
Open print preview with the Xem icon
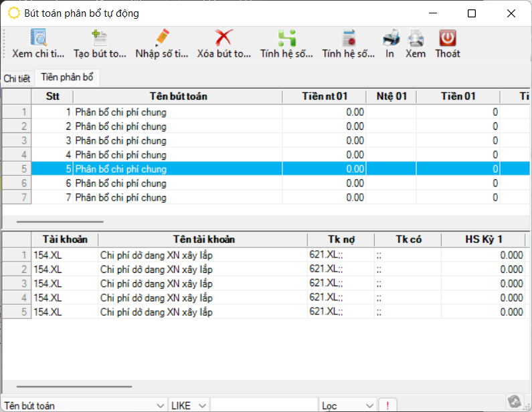tap(416, 37)
